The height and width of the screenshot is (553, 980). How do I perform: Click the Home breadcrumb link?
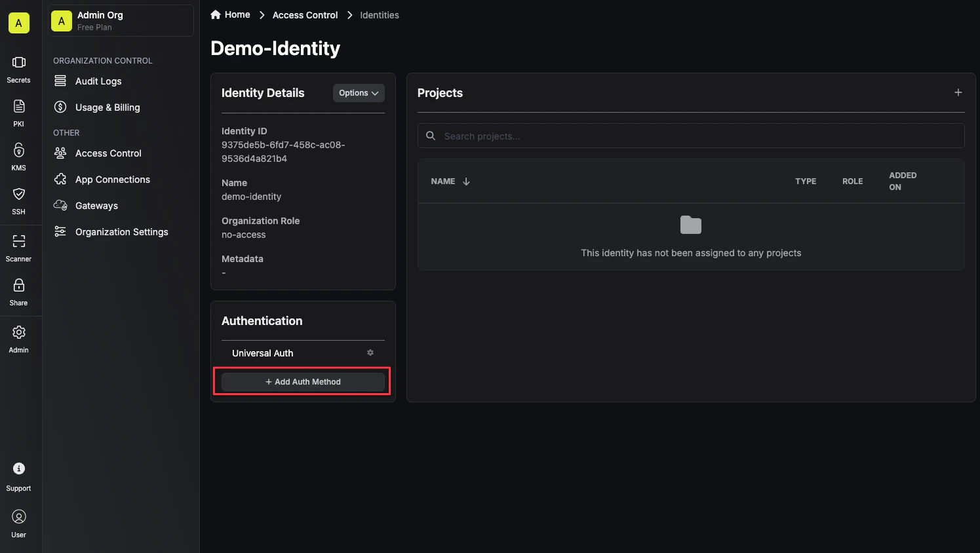point(237,14)
